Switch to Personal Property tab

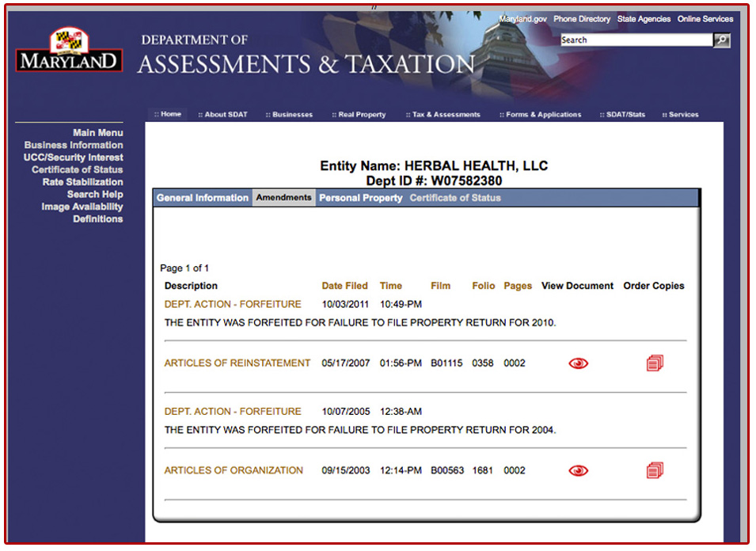361,198
